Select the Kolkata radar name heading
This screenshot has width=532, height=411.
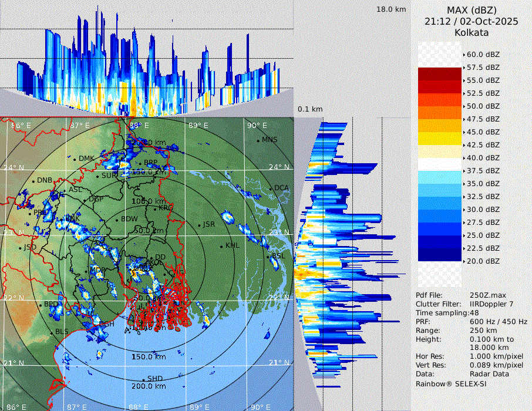(472, 32)
